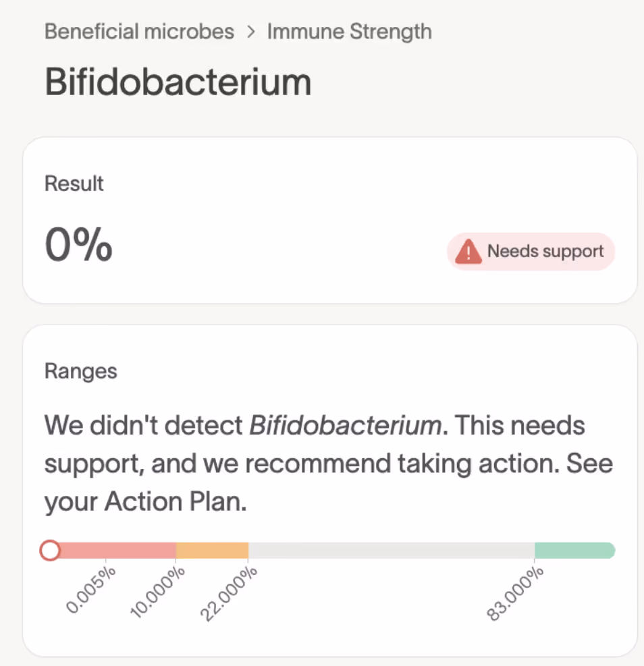644x666 pixels.
Task: Click the breadcrumb chevron separator
Action: pyautogui.click(x=250, y=31)
